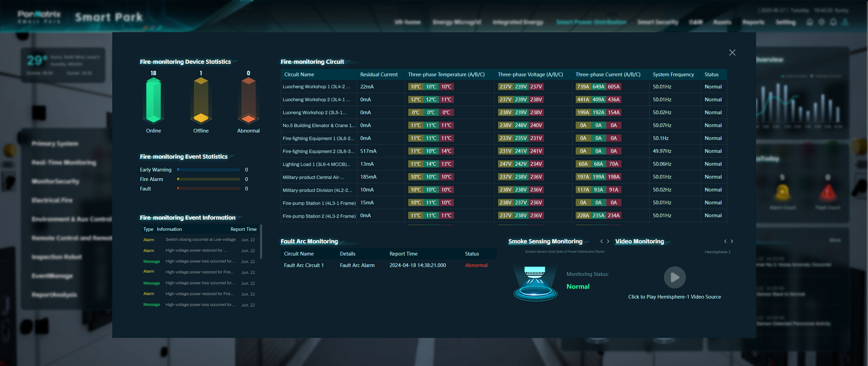Click the Fault event progress bar
The height and width of the screenshot is (366, 868).
click(209, 189)
